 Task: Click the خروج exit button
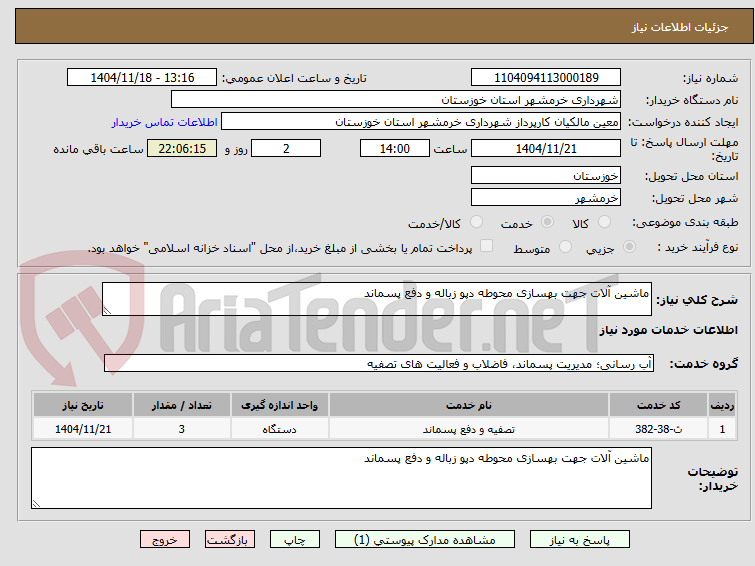click(x=165, y=540)
